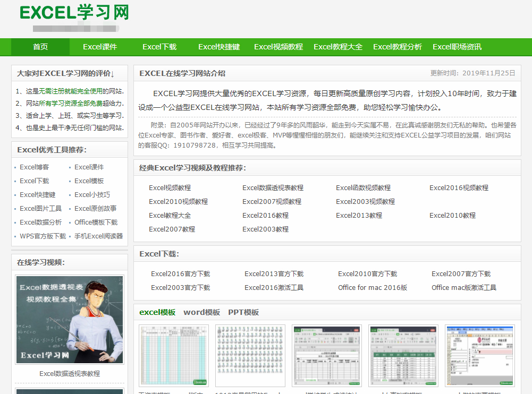Open the Excel2003教程 link
Image resolution: width=532 pixels, height=394 pixels.
click(x=266, y=229)
